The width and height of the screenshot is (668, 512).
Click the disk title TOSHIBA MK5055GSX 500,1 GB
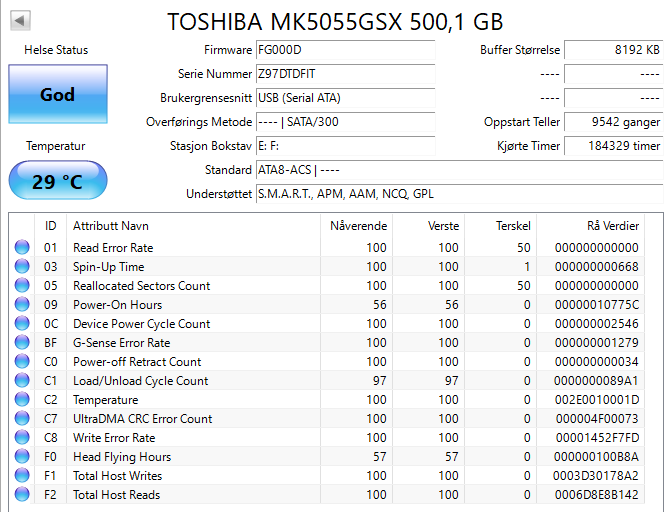[x=335, y=22]
